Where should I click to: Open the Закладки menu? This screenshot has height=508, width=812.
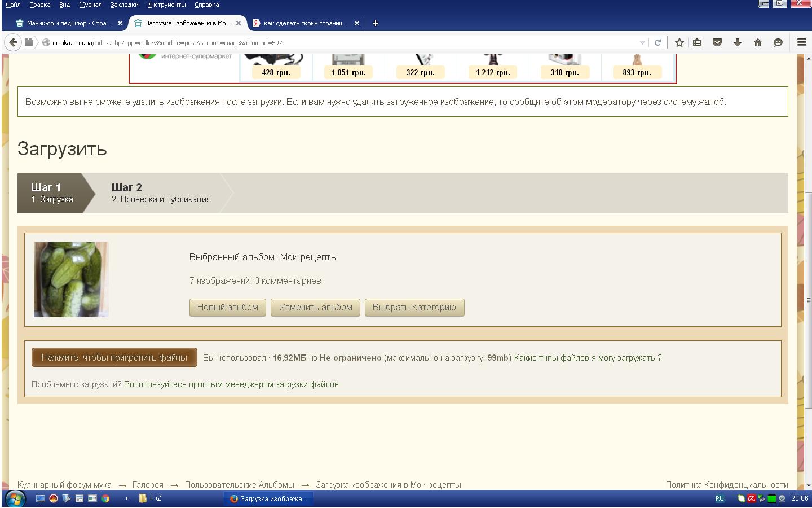pos(124,5)
